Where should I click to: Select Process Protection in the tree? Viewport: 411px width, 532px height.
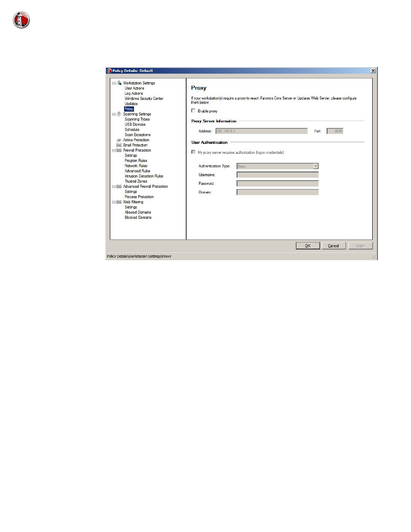pos(139,197)
